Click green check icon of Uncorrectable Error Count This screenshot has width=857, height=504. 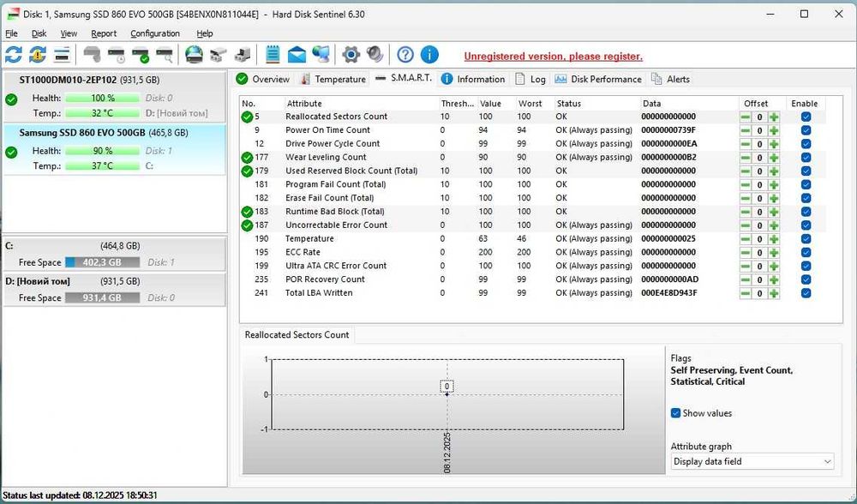(x=247, y=225)
